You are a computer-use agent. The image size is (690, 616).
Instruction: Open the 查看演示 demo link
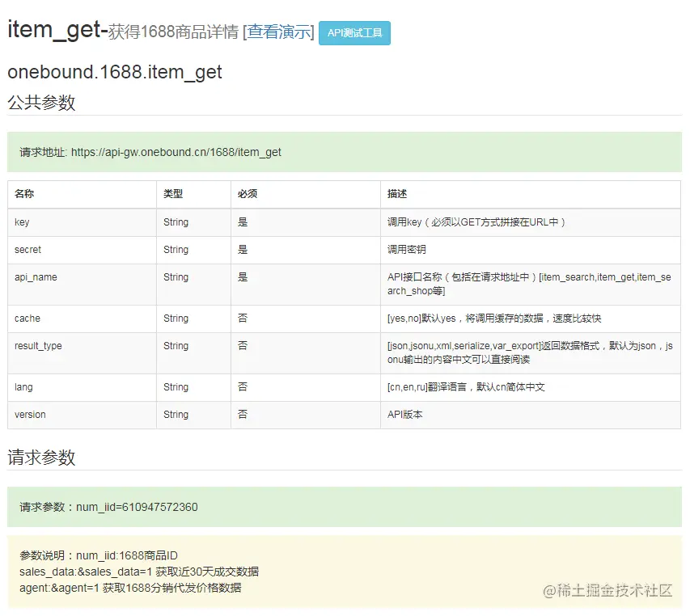[278, 32]
